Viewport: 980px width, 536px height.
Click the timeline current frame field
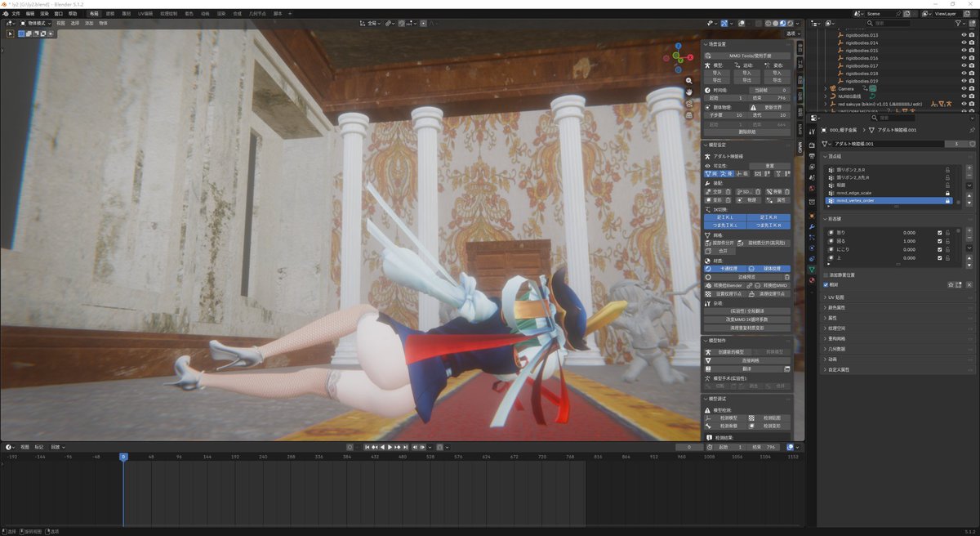coord(690,447)
